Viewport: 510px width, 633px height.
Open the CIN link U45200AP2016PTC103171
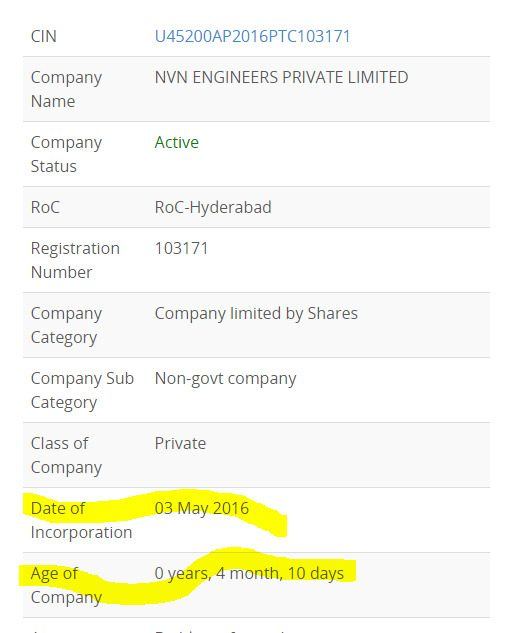click(252, 36)
